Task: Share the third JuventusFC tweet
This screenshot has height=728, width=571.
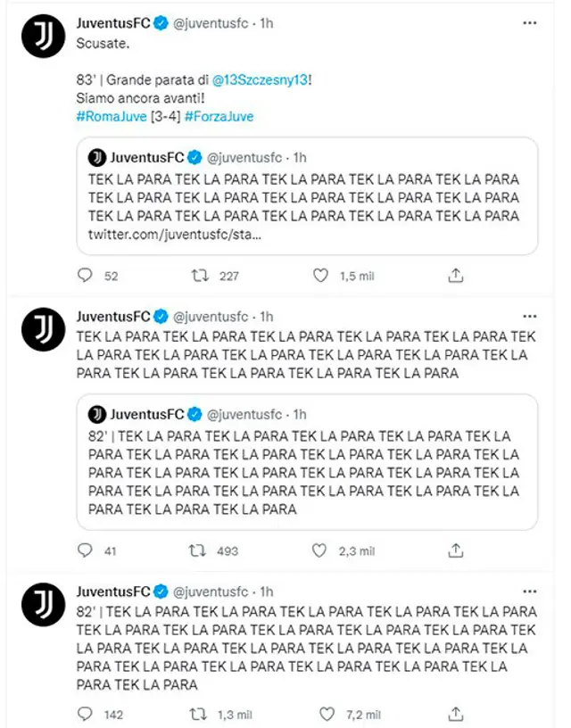Action: tap(455, 714)
